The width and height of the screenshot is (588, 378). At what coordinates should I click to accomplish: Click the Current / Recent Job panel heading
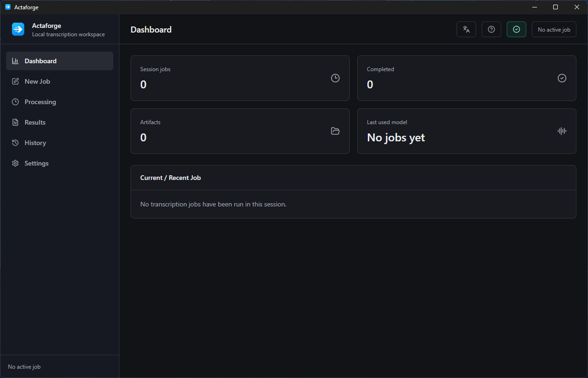point(170,178)
